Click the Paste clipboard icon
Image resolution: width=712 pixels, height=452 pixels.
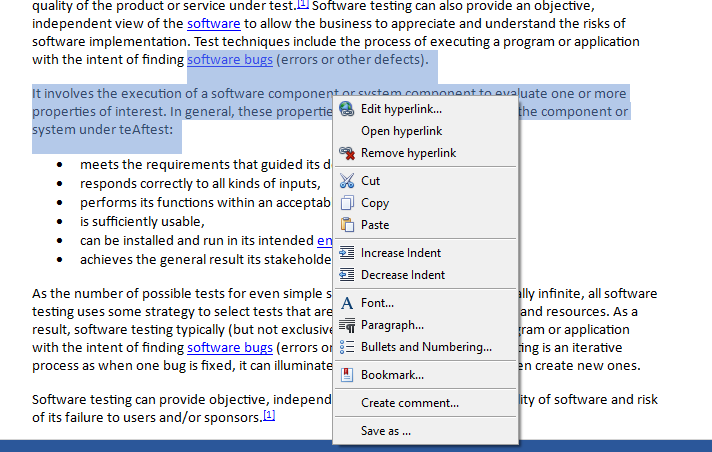[x=347, y=225]
